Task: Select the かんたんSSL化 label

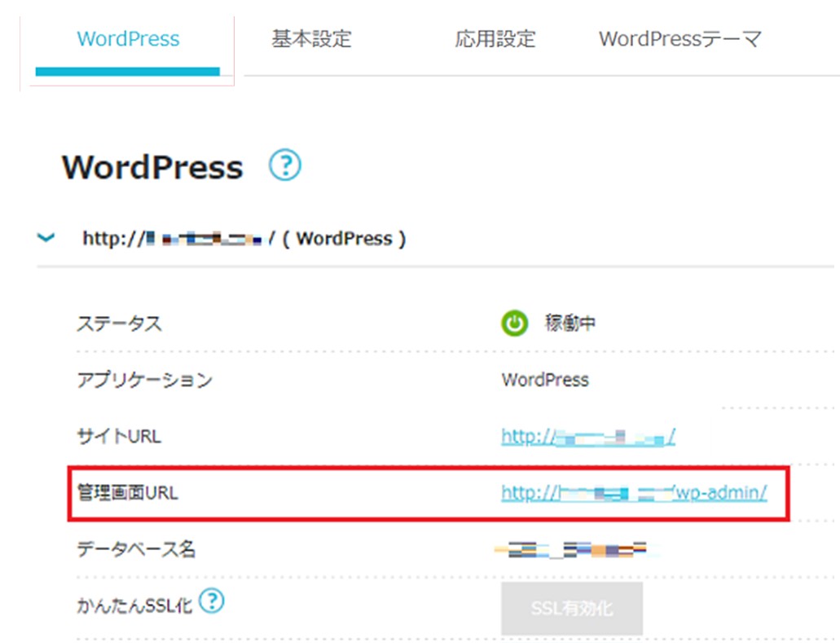Action: [134, 606]
